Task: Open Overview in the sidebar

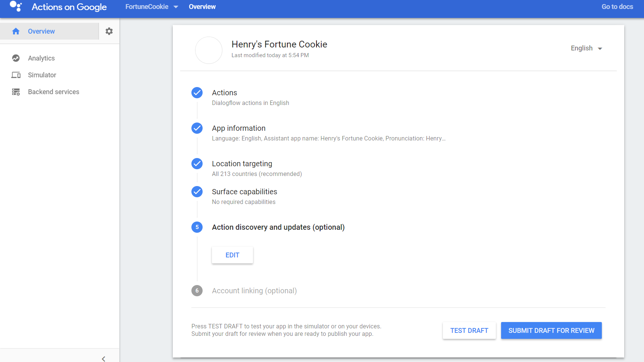Action: (49, 31)
